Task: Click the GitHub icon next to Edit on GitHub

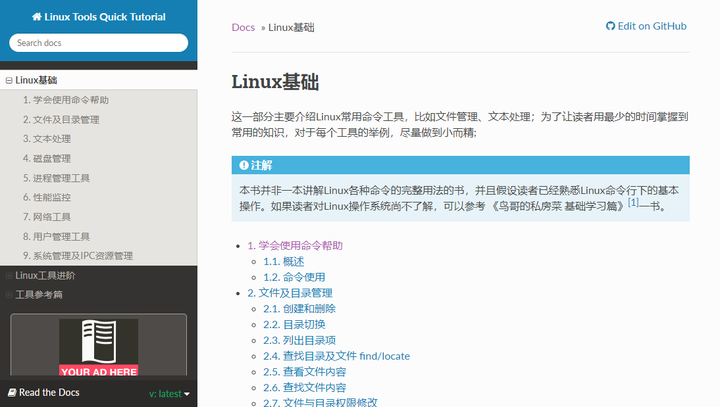Action: [610, 26]
